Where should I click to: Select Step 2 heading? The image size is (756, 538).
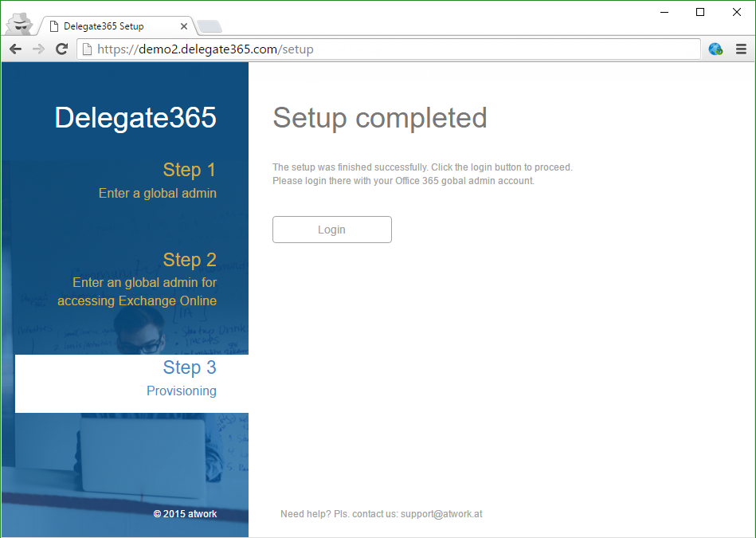[190, 260]
